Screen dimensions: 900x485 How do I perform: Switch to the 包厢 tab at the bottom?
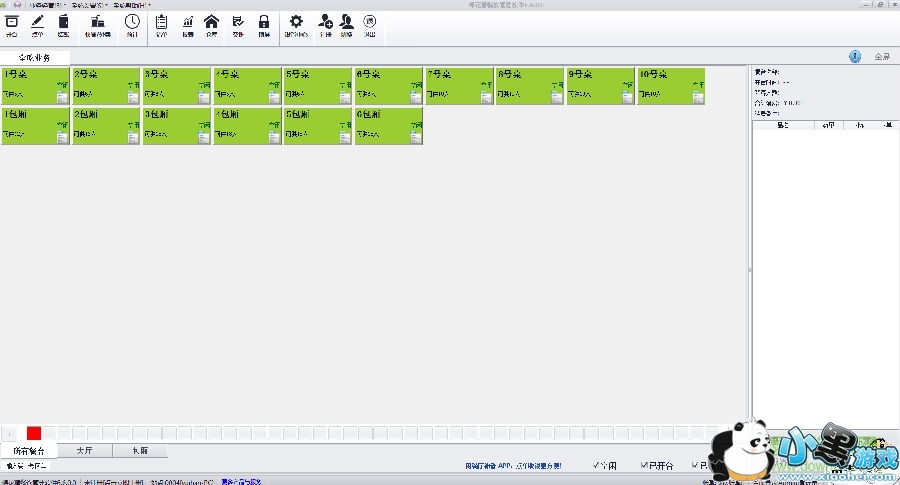[140, 451]
